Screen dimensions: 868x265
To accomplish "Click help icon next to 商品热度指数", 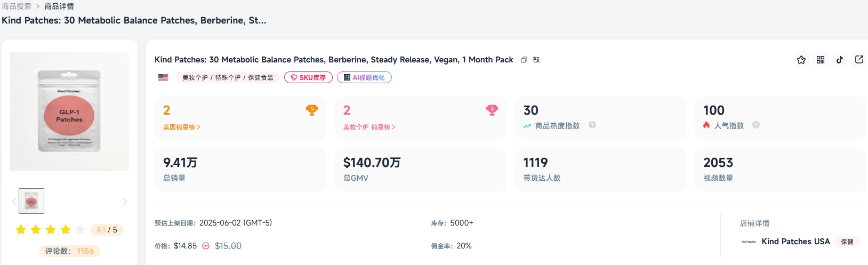I will (592, 125).
